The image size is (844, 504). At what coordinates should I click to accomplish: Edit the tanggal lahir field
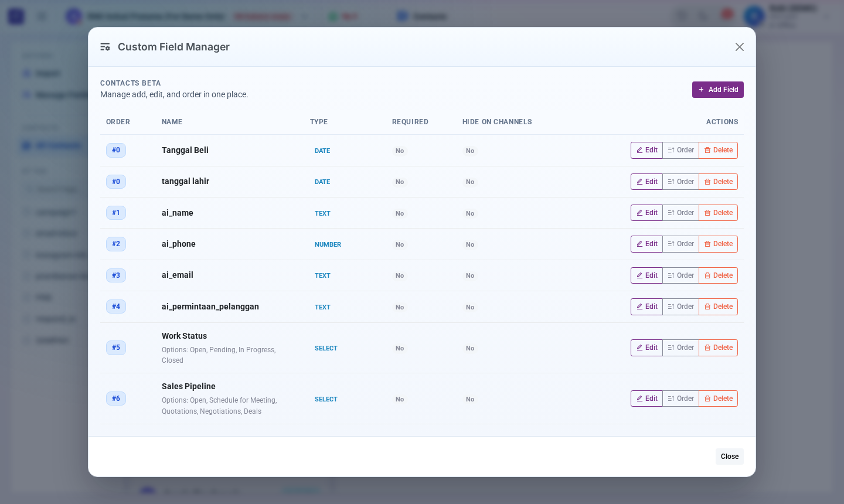(x=646, y=182)
